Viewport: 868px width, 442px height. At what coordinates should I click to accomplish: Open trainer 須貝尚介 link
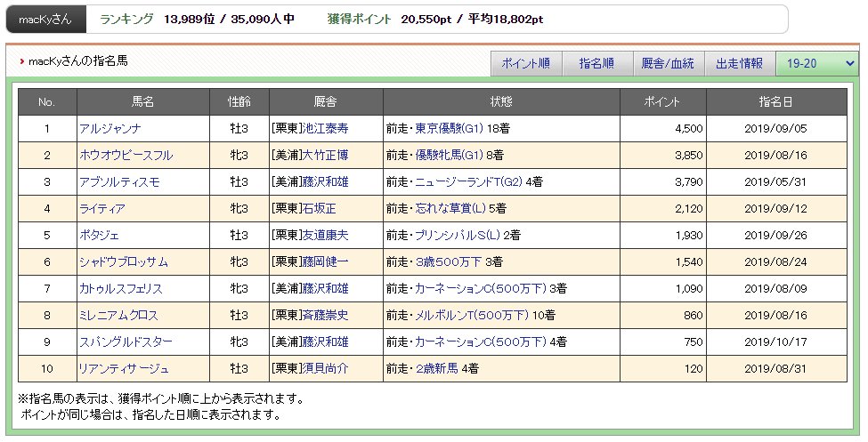(326, 368)
